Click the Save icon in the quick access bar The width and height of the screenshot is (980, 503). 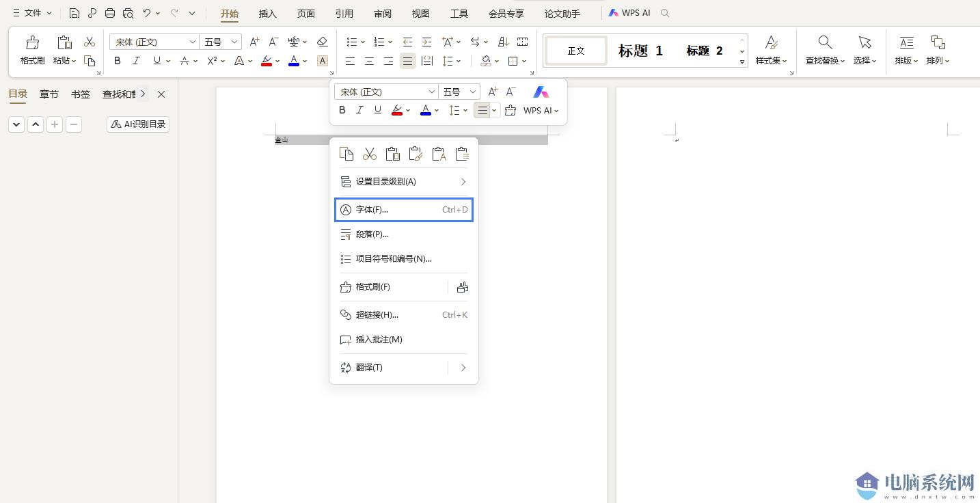74,13
